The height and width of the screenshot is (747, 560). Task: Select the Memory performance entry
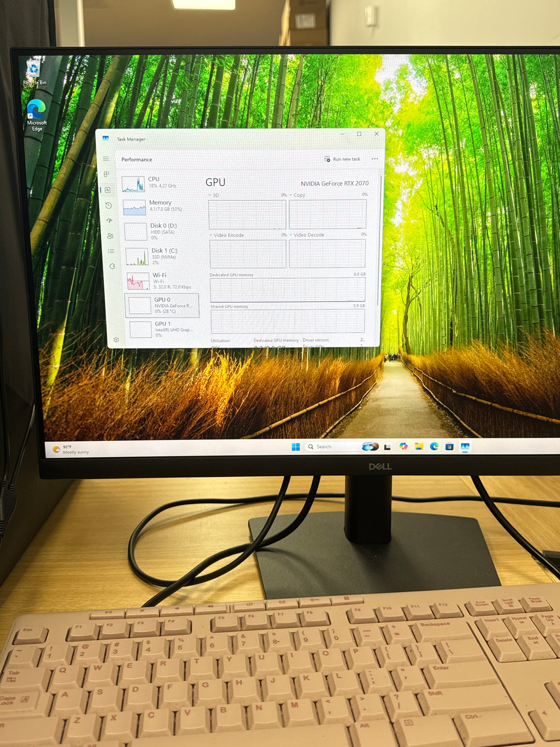tap(159, 207)
